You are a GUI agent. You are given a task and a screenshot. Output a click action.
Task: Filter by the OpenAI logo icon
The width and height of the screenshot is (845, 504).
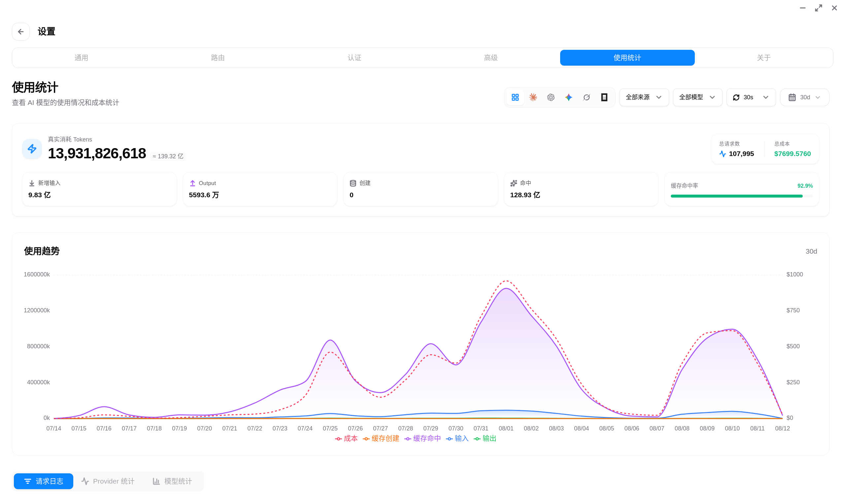[551, 98]
